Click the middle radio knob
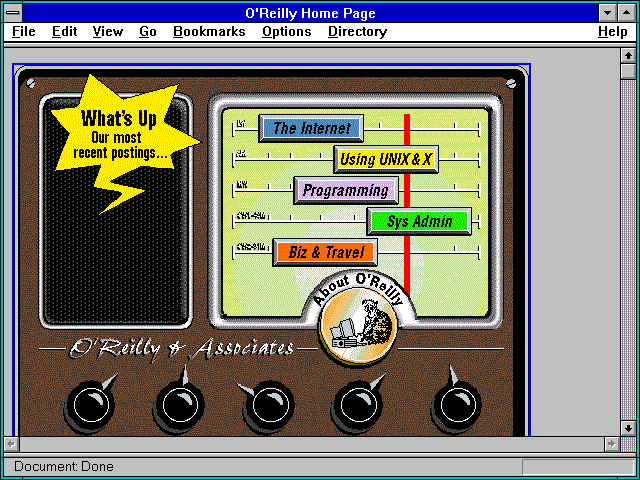 coord(269,405)
